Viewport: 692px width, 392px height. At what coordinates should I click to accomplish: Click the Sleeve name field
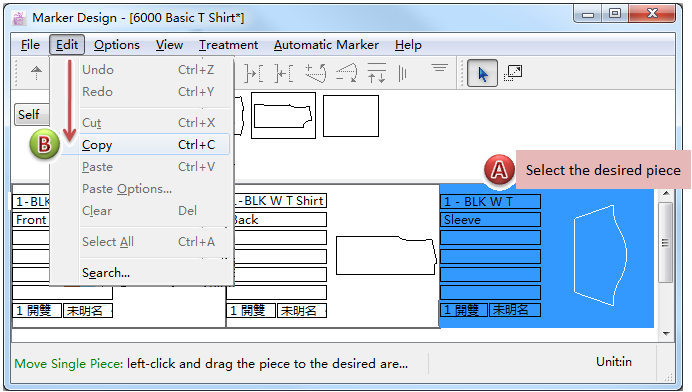490,219
